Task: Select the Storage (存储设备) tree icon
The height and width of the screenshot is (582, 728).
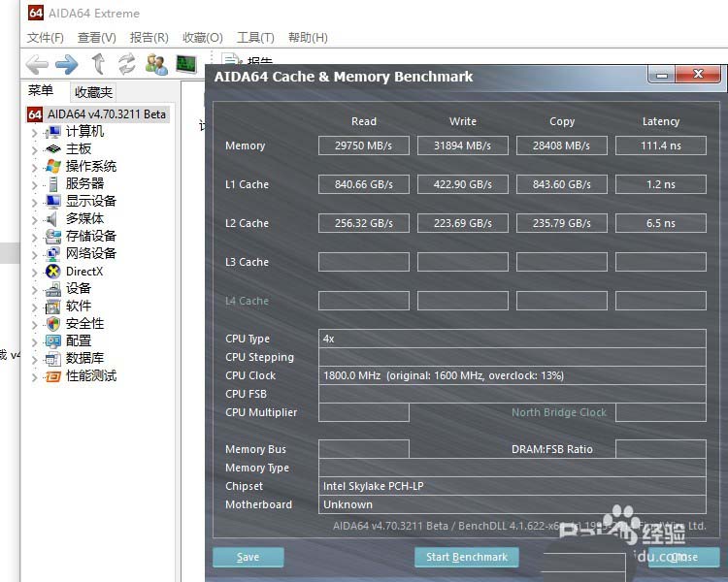Action: click(53, 237)
